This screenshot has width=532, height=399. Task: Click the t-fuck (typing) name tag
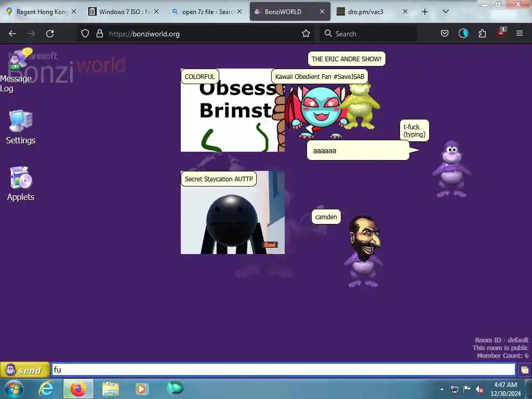pos(414,130)
